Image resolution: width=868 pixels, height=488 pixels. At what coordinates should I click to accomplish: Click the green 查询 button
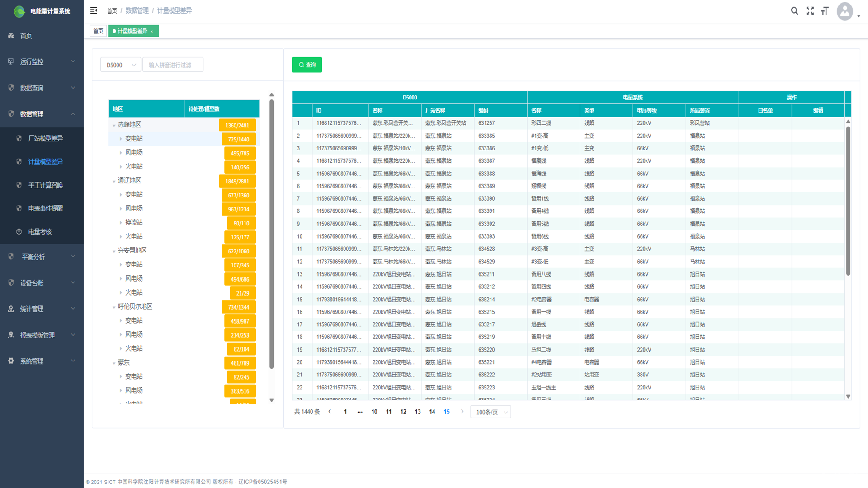click(x=307, y=65)
